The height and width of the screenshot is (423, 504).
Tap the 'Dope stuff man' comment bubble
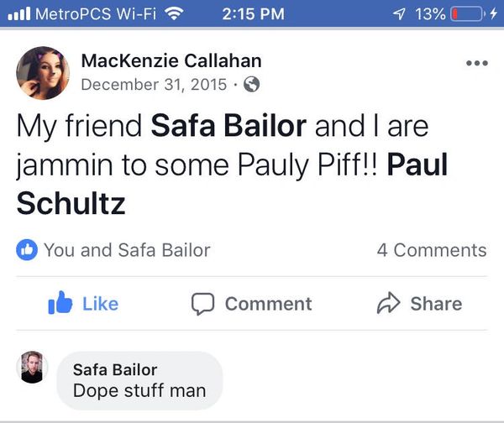tap(139, 380)
